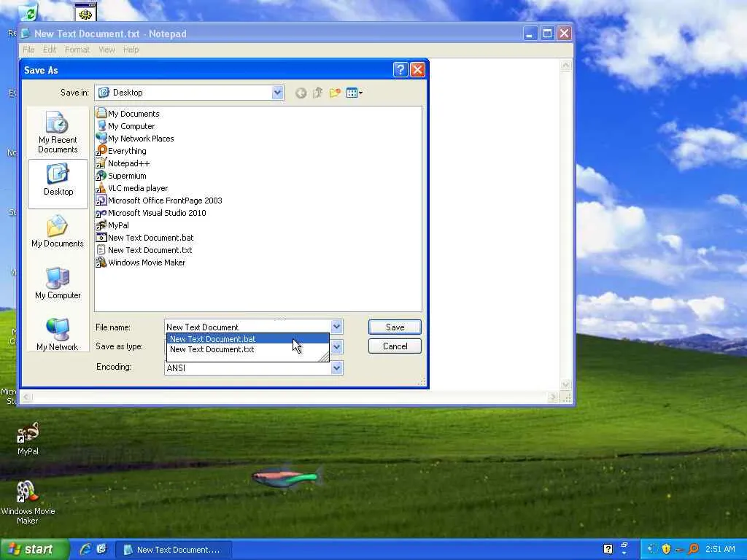Click the fish desktop pet
The height and width of the screenshot is (560, 747).
pyautogui.click(x=287, y=477)
